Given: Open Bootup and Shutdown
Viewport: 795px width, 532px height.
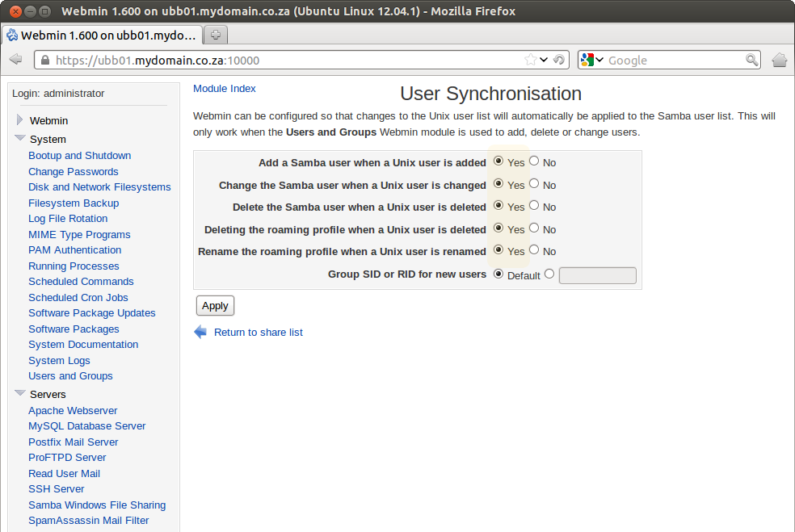Looking at the screenshot, I should pyautogui.click(x=80, y=156).
